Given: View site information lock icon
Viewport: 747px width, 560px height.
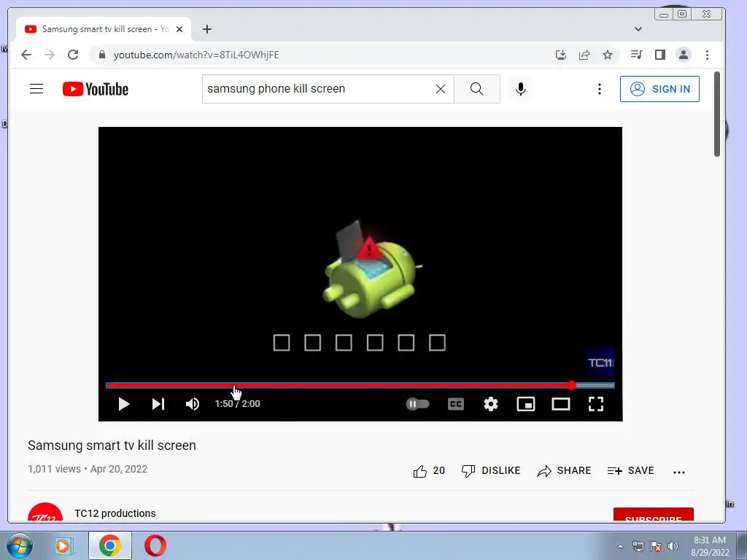Looking at the screenshot, I should (101, 55).
